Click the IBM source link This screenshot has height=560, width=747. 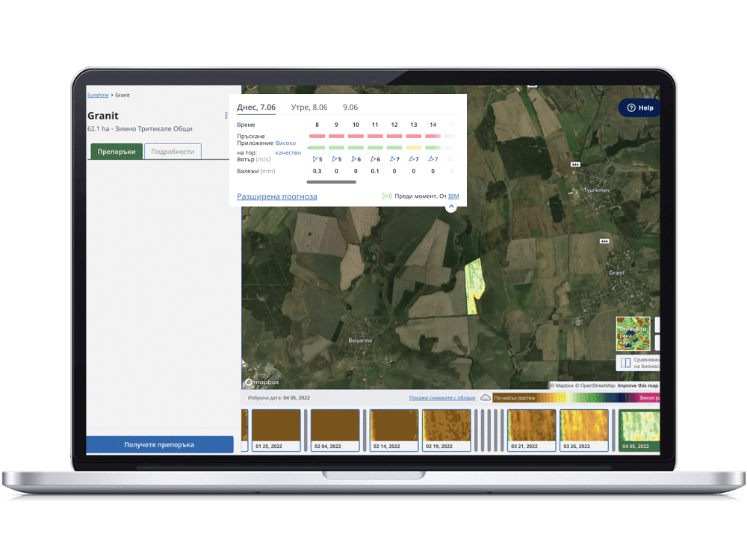453,196
